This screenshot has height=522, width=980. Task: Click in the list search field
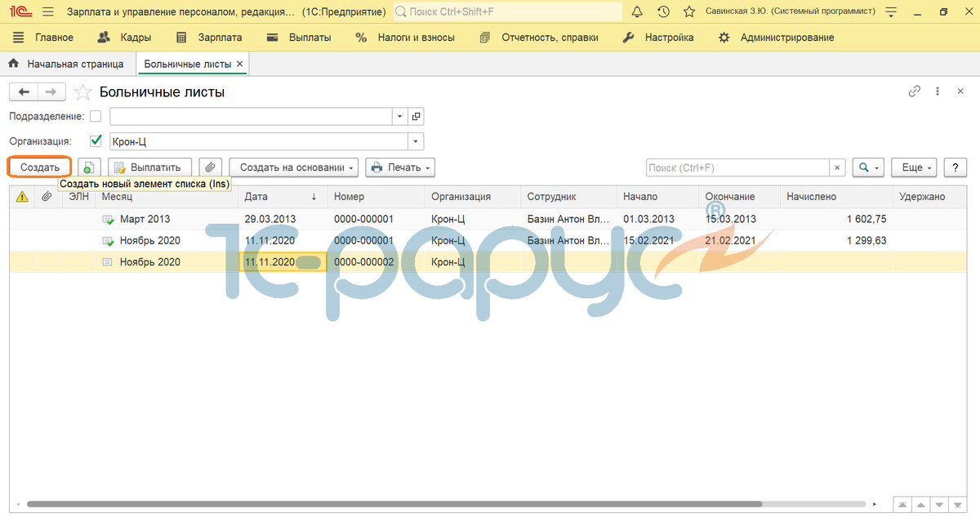738,167
